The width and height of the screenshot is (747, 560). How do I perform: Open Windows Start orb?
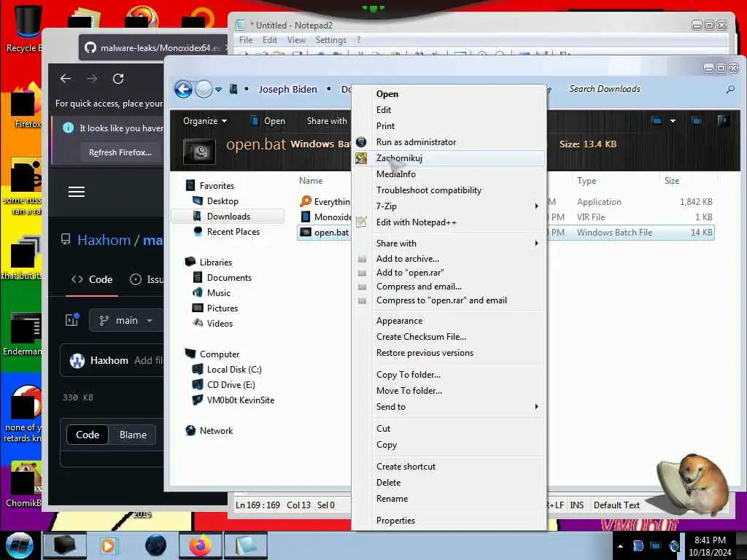(20, 545)
